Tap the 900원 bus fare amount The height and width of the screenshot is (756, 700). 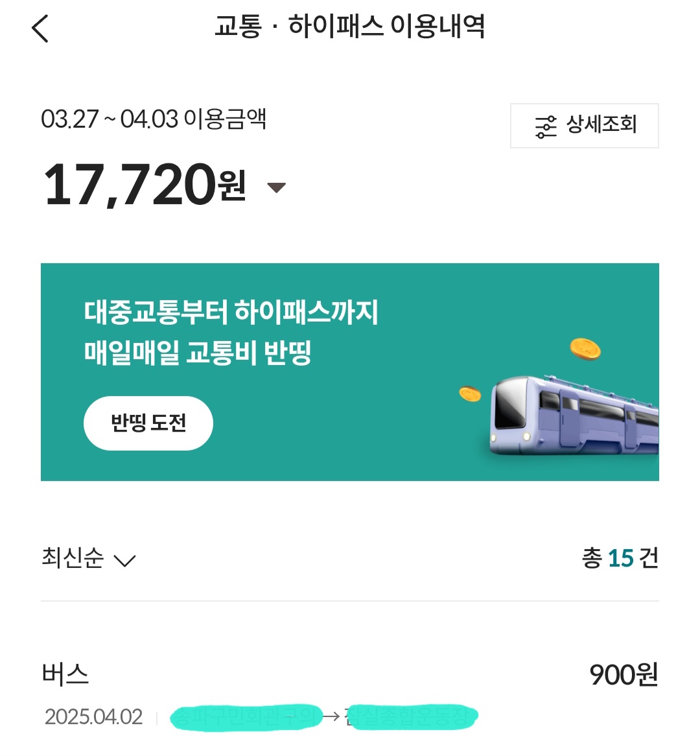coord(624,675)
